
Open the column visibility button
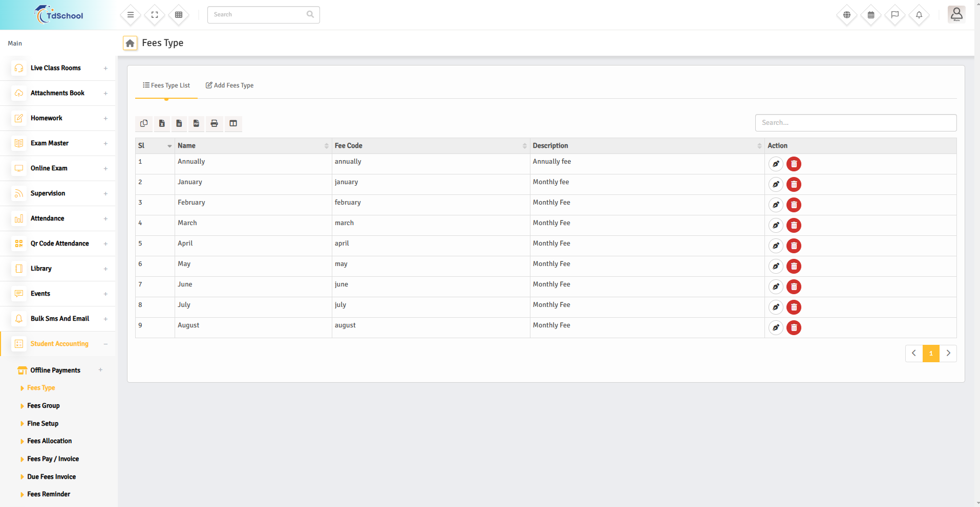coord(233,123)
